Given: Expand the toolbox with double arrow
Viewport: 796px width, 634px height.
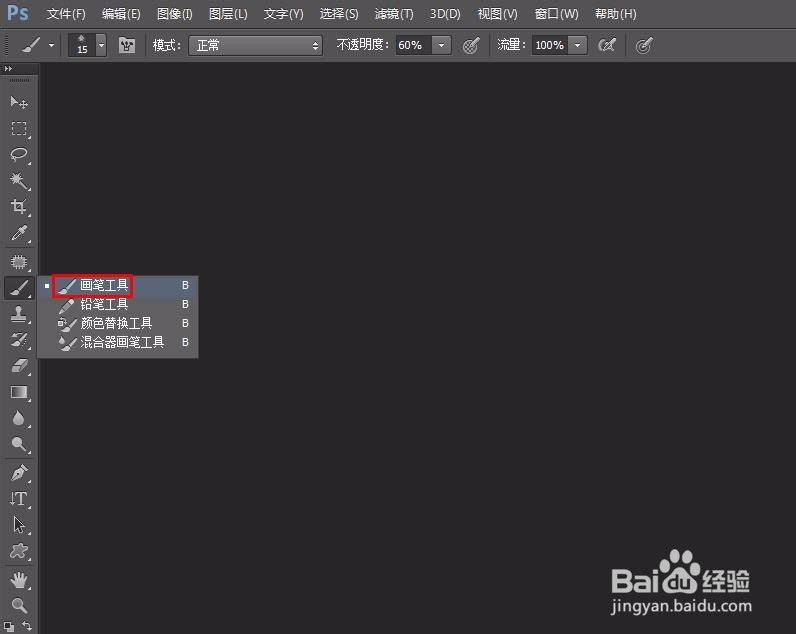Looking at the screenshot, I should click(8, 69).
